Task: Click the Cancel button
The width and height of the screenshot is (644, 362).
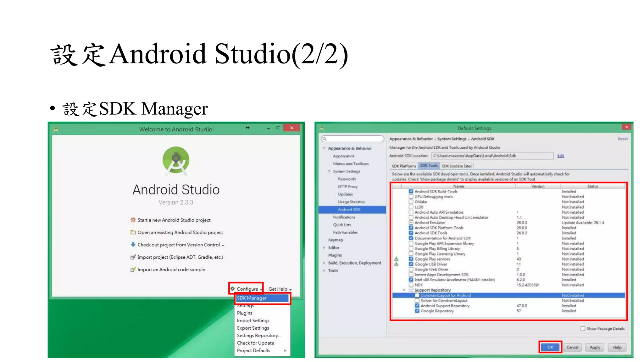Action: click(x=573, y=347)
